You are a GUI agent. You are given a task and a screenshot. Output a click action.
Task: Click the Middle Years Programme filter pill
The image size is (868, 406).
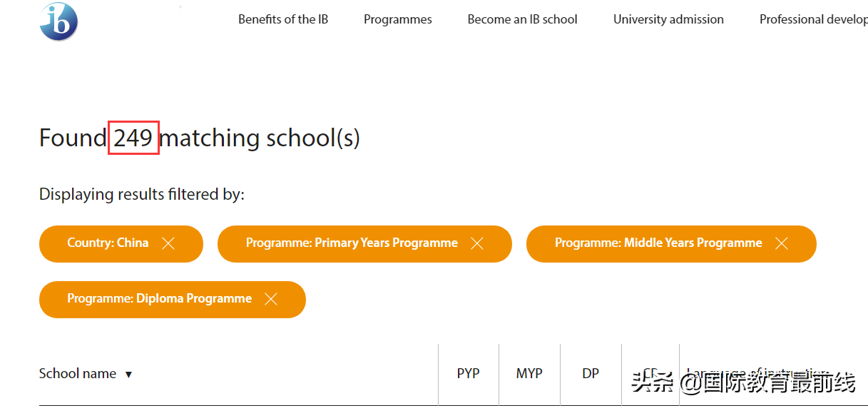(x=658, y=243)
